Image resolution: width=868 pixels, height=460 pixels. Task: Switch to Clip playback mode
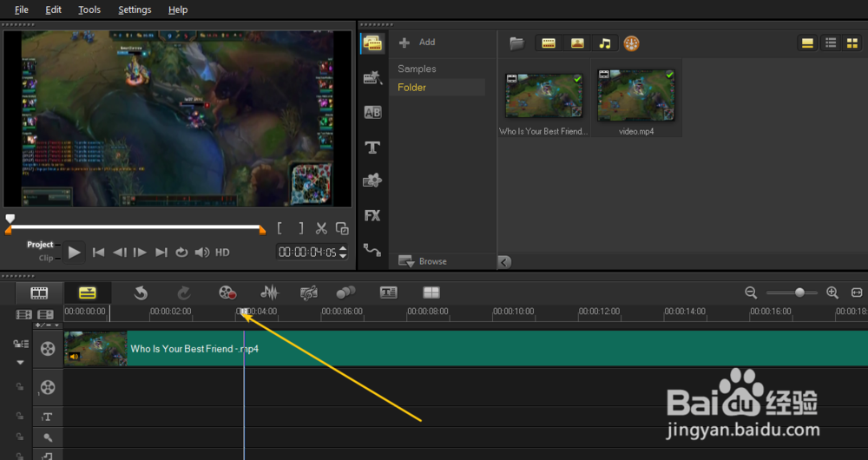point(46,258)
